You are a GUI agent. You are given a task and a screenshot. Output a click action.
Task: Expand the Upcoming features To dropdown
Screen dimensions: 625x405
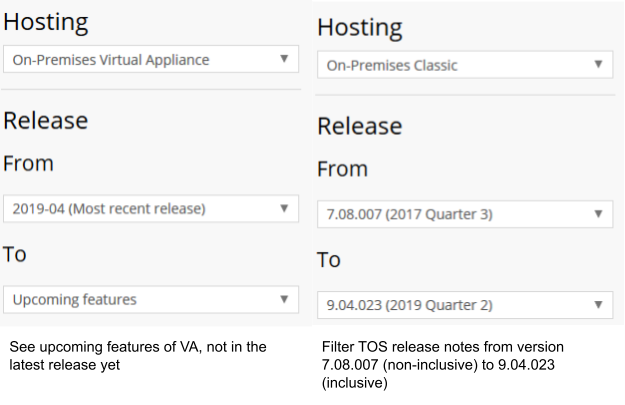click(151, 299)
